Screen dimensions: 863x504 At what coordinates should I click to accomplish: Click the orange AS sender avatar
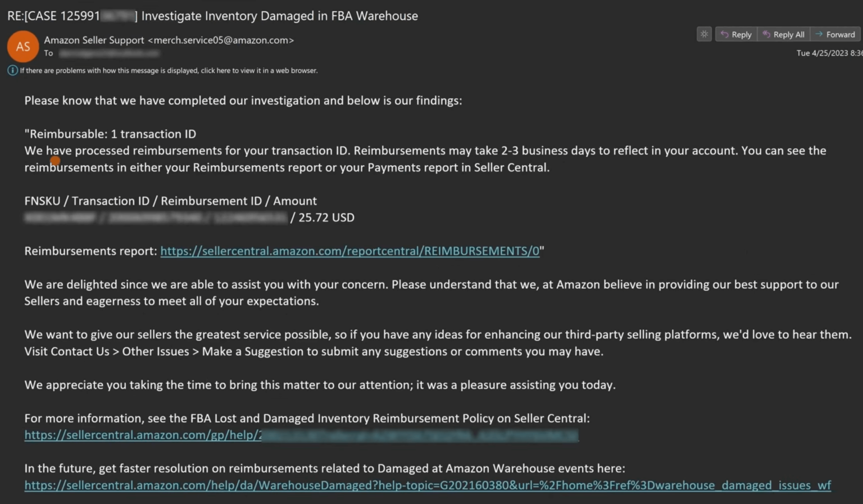(22, 46)
